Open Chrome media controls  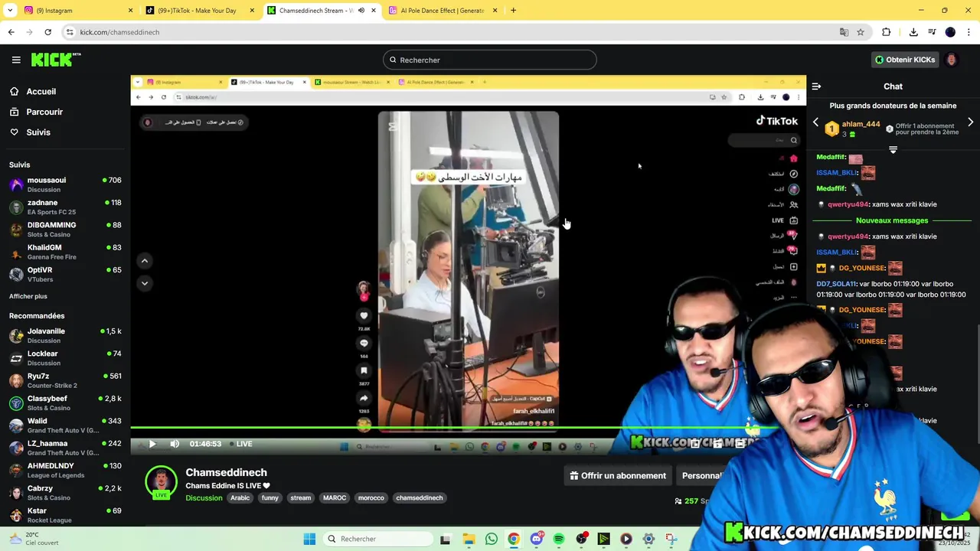tap(932, 32)
